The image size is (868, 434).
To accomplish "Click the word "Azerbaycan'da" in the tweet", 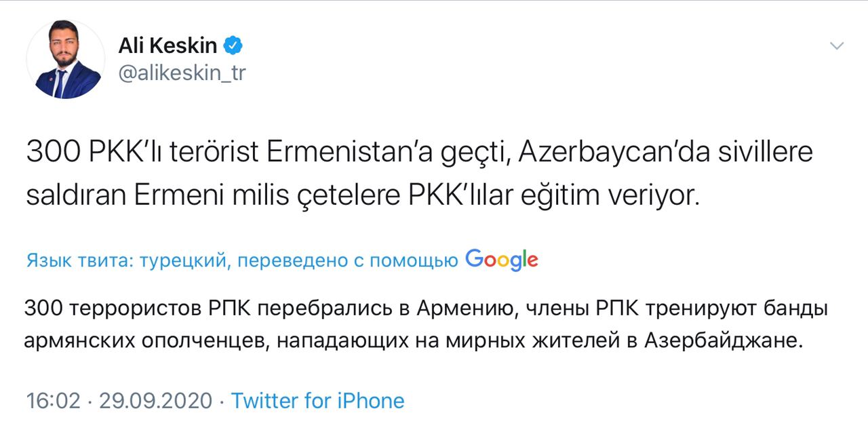I will click(599, 153).
